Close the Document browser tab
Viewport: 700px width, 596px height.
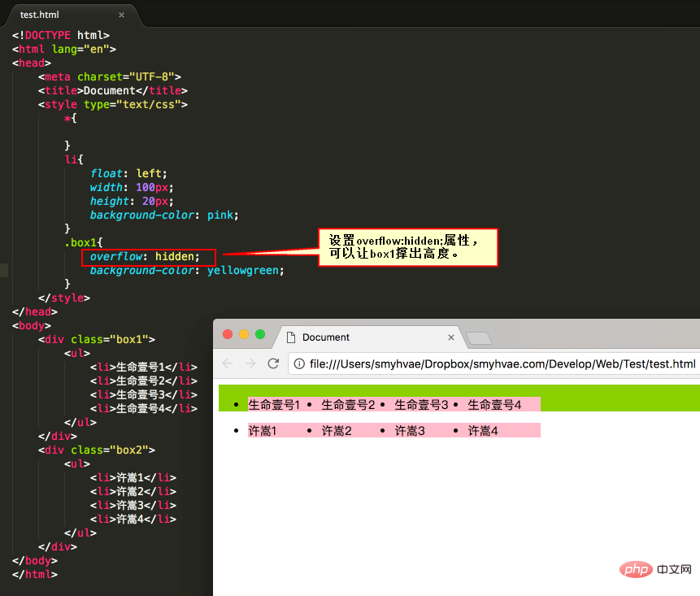pos(451,337)
